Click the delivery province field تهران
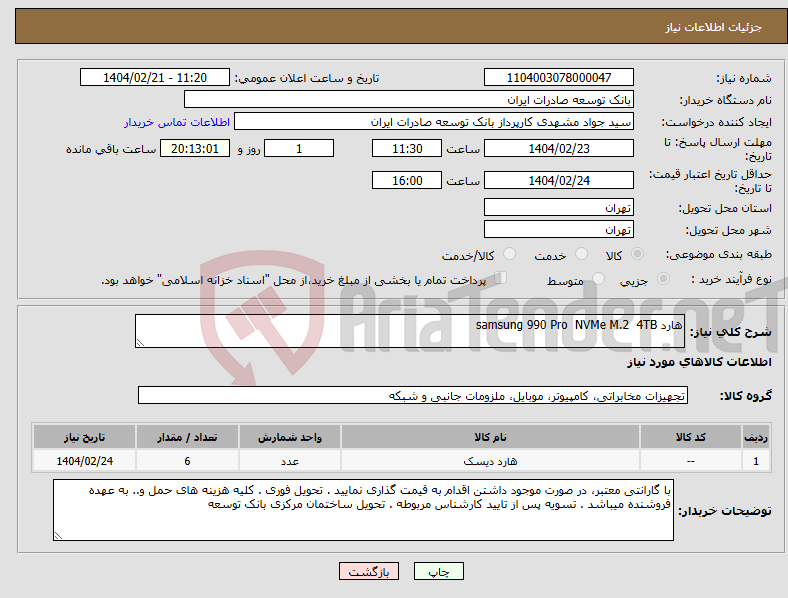 click(558, 207)
